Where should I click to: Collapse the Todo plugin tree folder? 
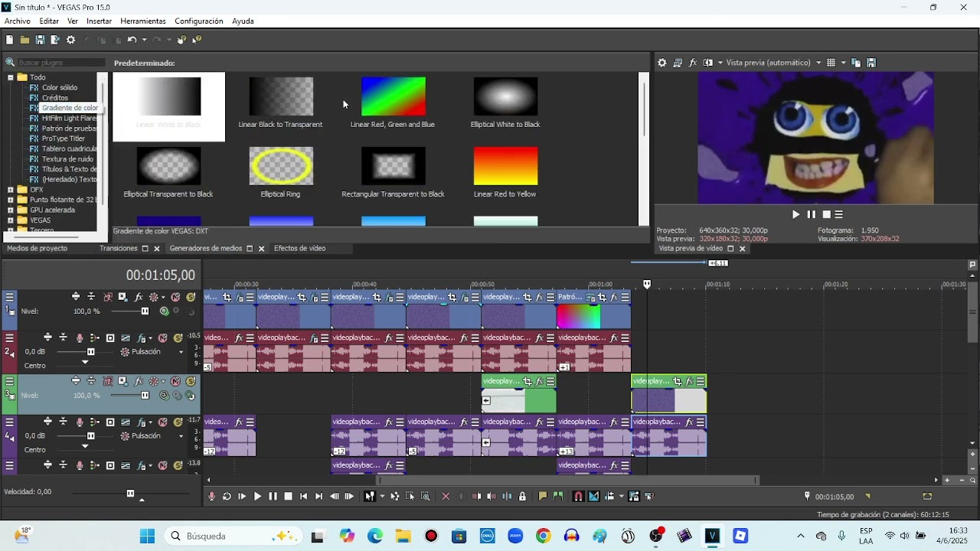click(x=11, y=77)
